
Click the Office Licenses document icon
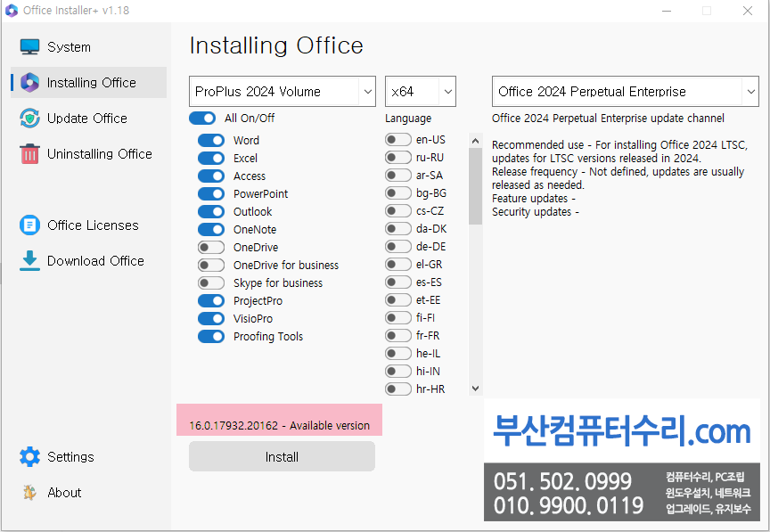coord(29,225)
